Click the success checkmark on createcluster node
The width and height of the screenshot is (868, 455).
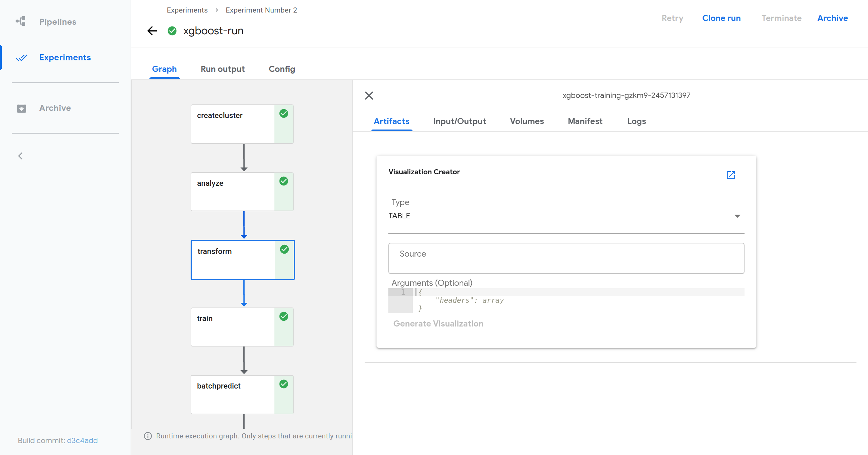click(283, 114)
